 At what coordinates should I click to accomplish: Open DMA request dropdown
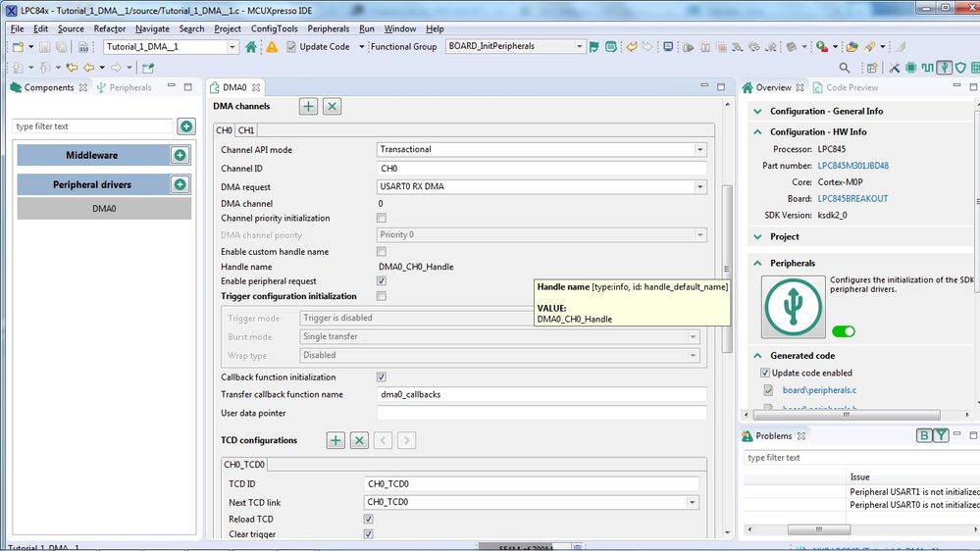(x=700, y=187)
